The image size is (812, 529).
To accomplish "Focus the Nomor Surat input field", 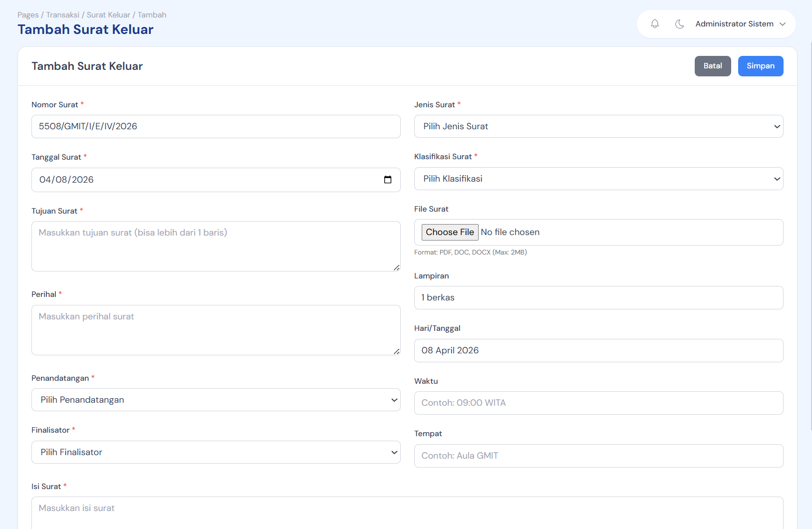I will click(x=216, y=126).
